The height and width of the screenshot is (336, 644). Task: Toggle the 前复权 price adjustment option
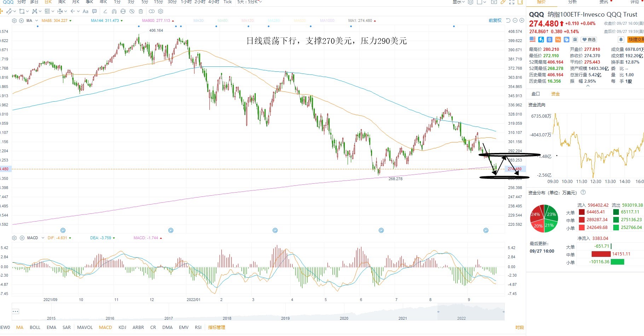(x=495, y=20)
